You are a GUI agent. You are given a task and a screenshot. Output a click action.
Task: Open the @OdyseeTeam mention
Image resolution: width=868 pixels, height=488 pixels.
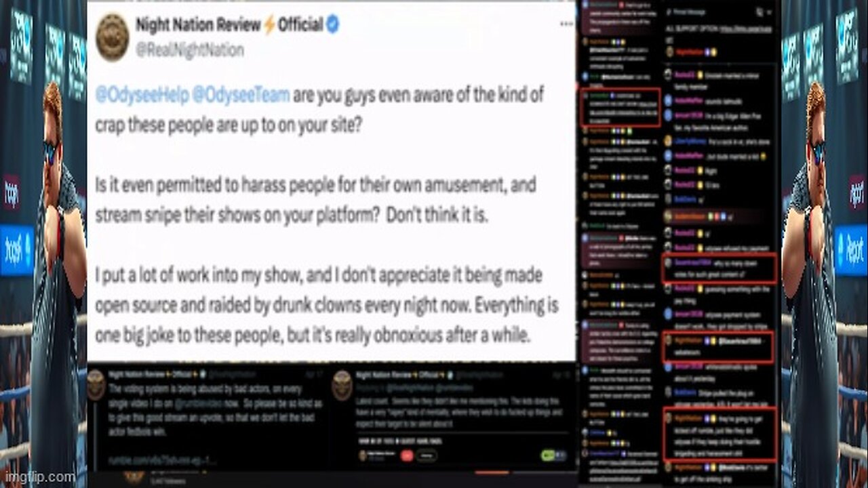(x=241, y=96)
